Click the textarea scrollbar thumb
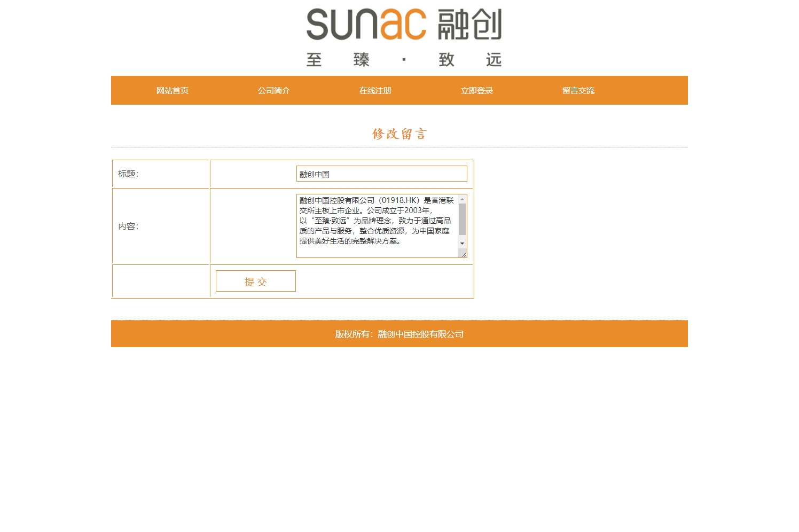799x532 pixels. pyautogui.click(x=463, y=219)
